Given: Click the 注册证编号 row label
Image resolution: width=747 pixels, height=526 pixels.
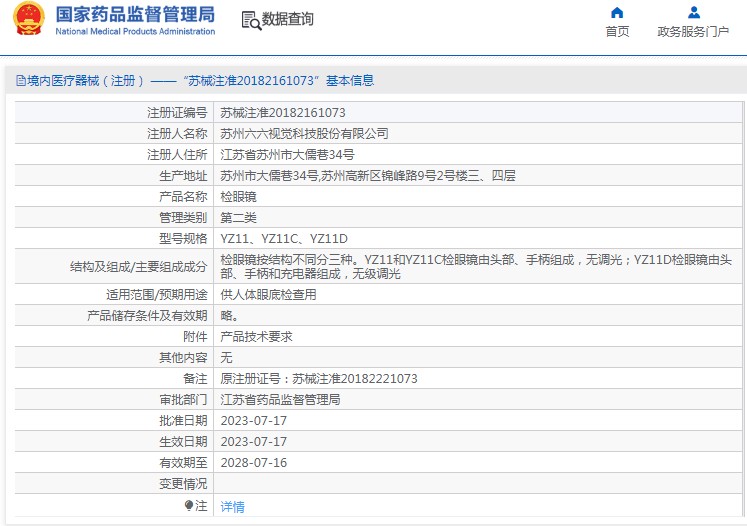Looking at the screenshot, I should [177, 113].
